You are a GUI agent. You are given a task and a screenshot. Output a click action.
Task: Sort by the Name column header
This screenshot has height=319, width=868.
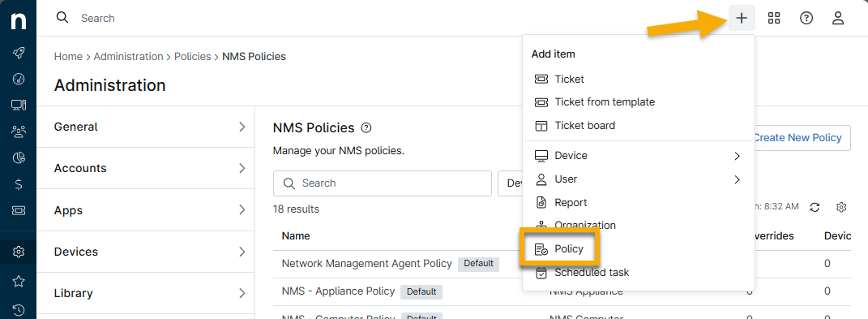pos(296,235)
